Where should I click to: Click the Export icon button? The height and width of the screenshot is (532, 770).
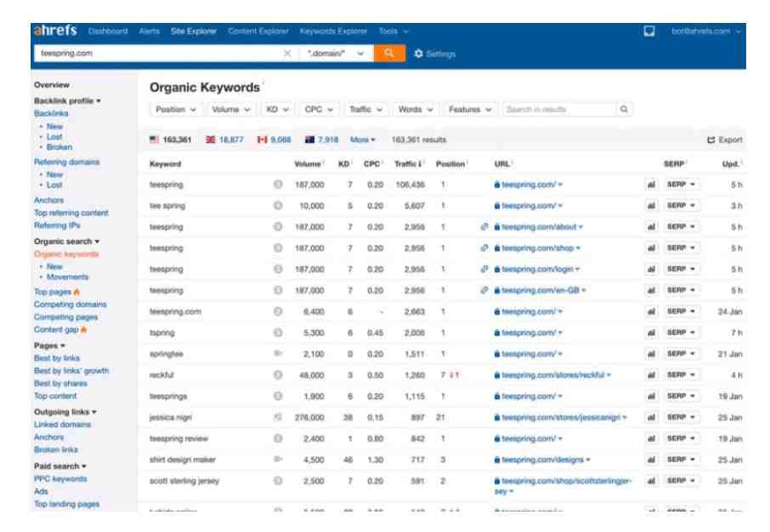click(725, 140)
